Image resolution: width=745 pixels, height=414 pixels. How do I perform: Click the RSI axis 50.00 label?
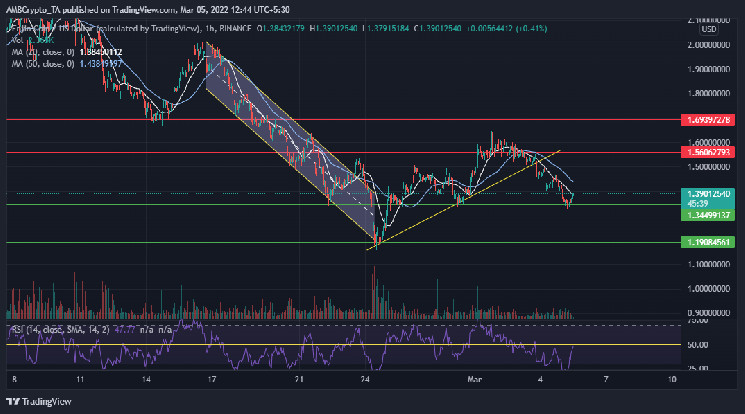(x=697, y=345)
